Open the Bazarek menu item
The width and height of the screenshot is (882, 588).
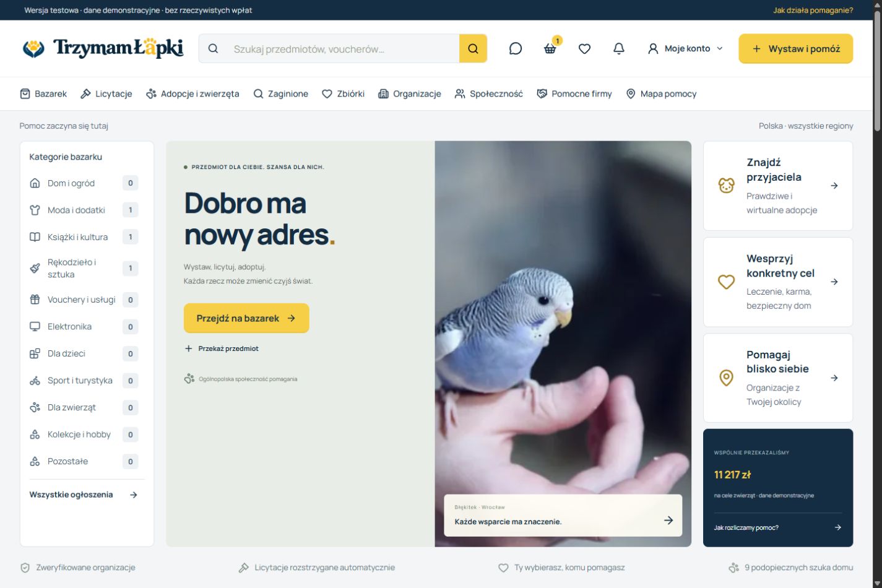click(x=43, y=93)
